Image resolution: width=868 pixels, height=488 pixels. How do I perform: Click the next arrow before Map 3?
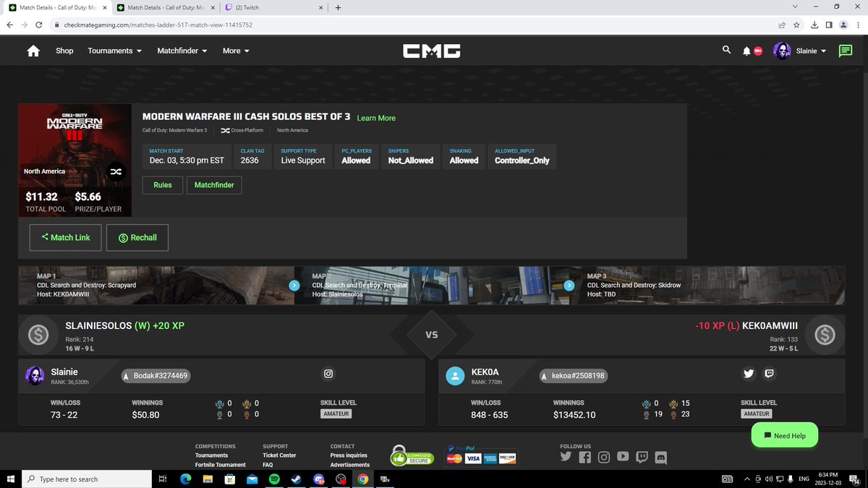(x=569, y=286)
